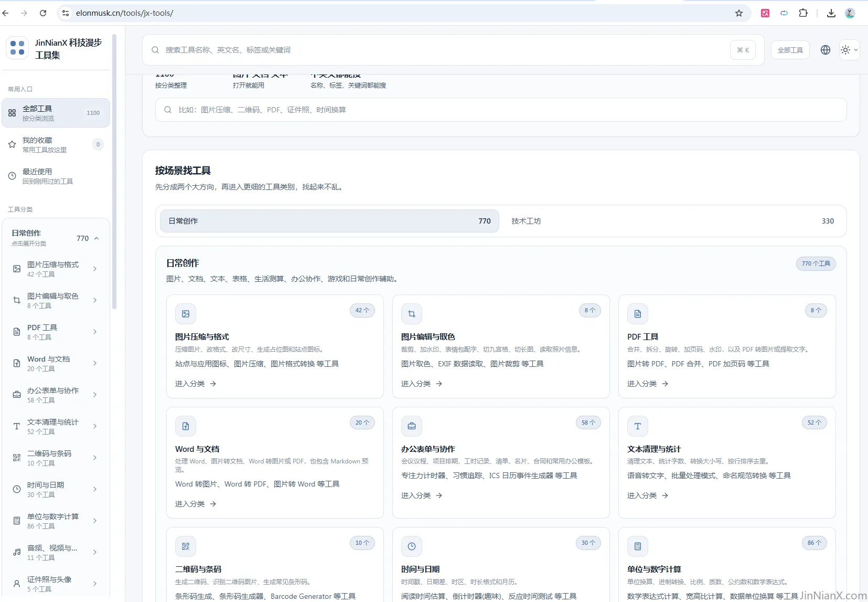Click the browser address bar URL
868x602 pixels.
click(124, 13)
